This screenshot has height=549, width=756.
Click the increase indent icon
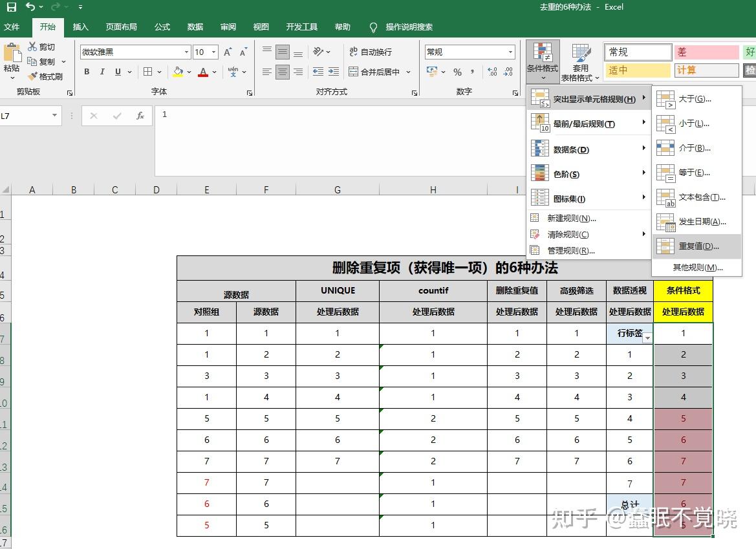334,72
